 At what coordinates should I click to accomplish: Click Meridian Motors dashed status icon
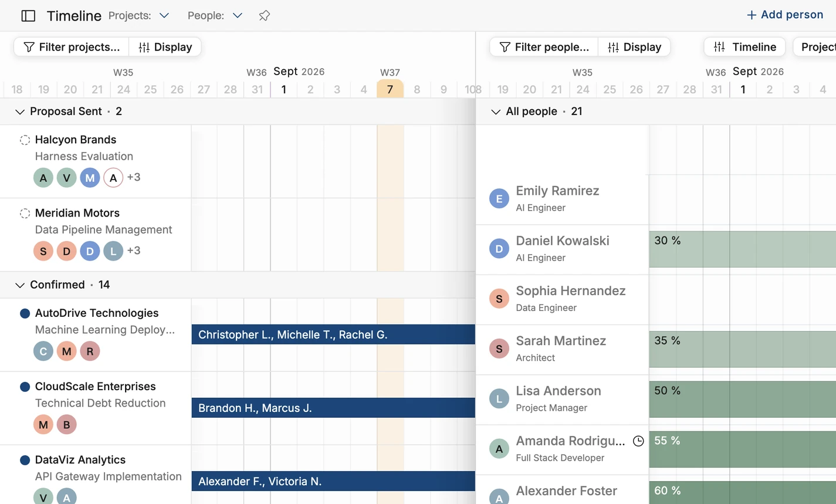click(x=25, y=213)
